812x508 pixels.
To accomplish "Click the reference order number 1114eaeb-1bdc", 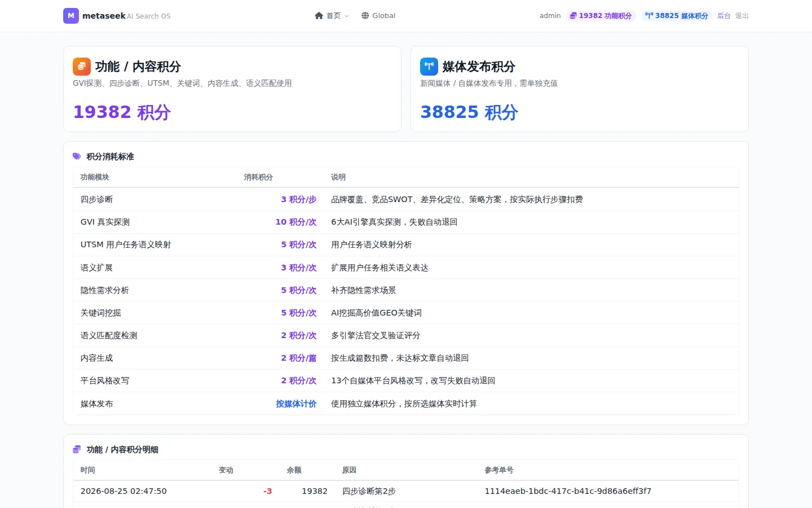I will [568, 491].
